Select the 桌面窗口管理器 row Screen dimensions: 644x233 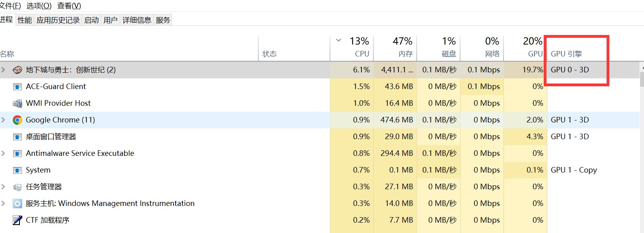pos(320,137)
